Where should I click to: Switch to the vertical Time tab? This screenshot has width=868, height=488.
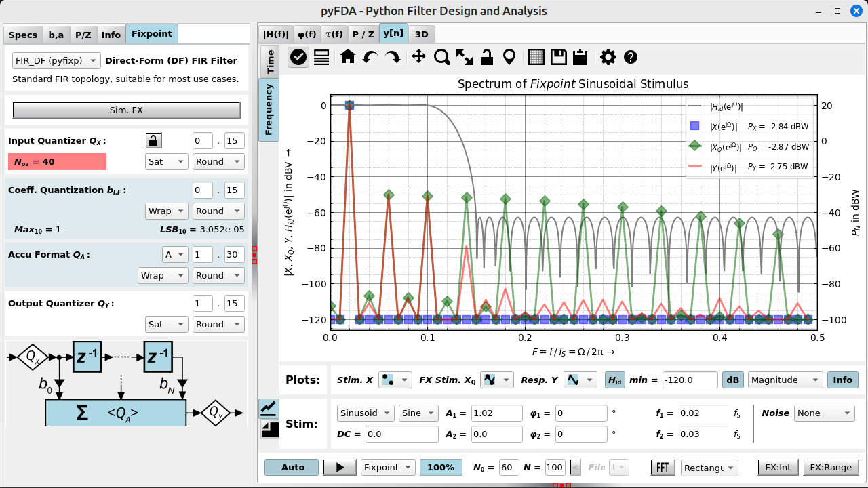tap(270, 61)
